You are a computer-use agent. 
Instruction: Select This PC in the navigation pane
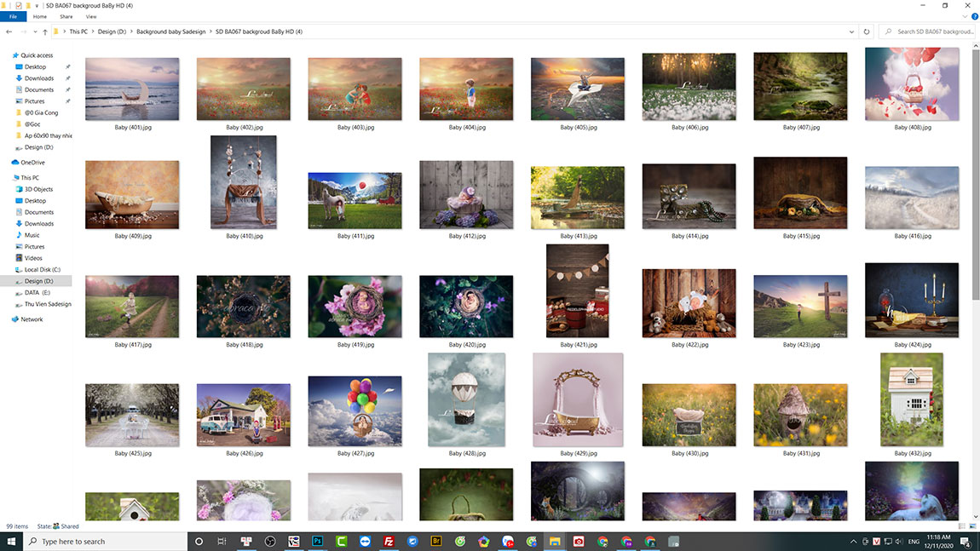tap(29, 177)
